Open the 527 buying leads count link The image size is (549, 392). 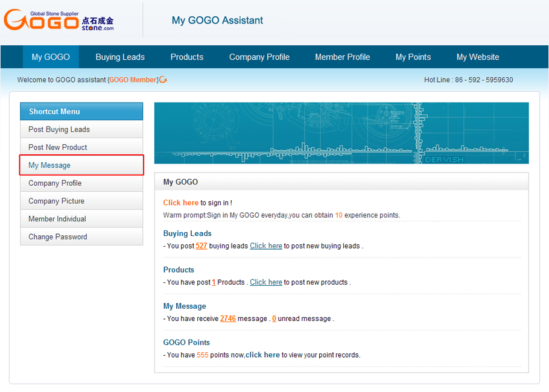[x=202, y=246]
